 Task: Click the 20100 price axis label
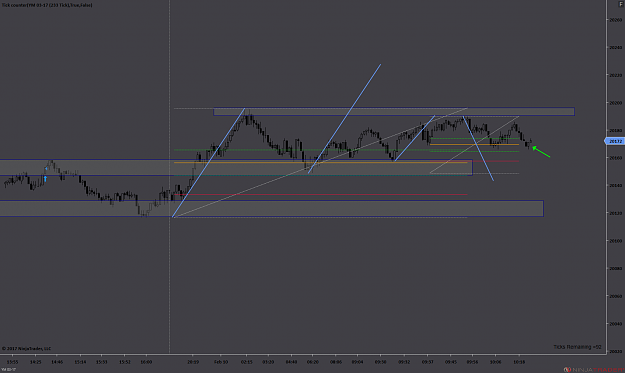coord(615,241)
